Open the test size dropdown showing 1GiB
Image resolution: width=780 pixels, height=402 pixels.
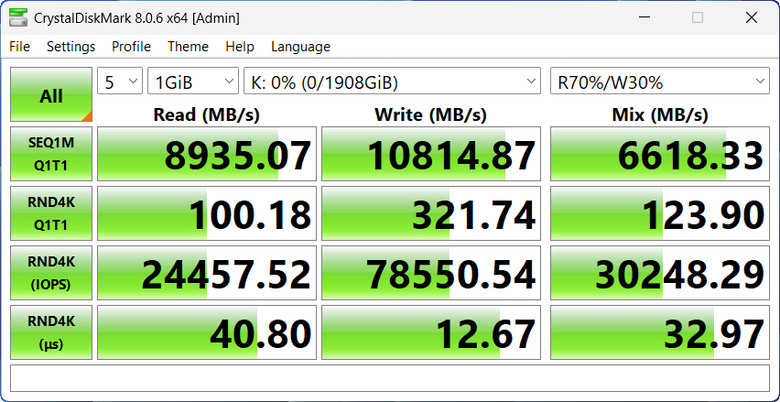click(193, 81)
